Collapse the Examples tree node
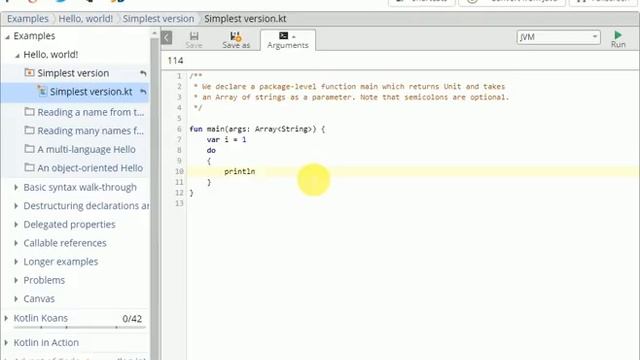640x360 pixels. pos(7,37)
